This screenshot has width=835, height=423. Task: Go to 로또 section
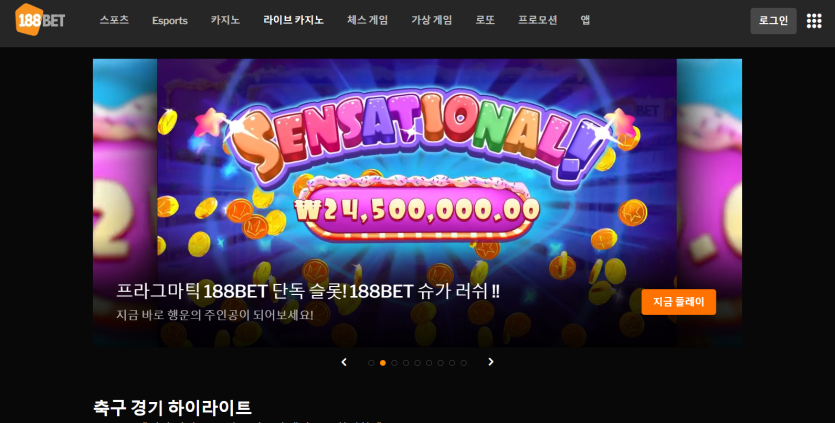pyautogui.click(x=485, y=20)
